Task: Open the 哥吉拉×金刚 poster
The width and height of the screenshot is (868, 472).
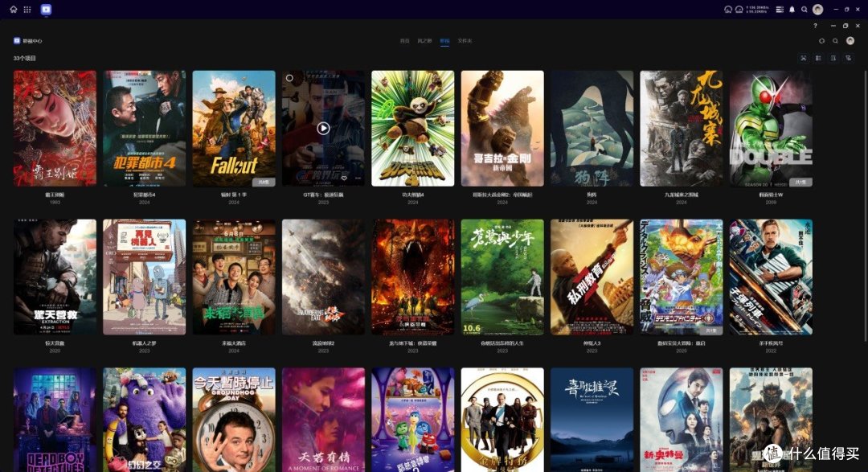Action: (x=502, y=128)
